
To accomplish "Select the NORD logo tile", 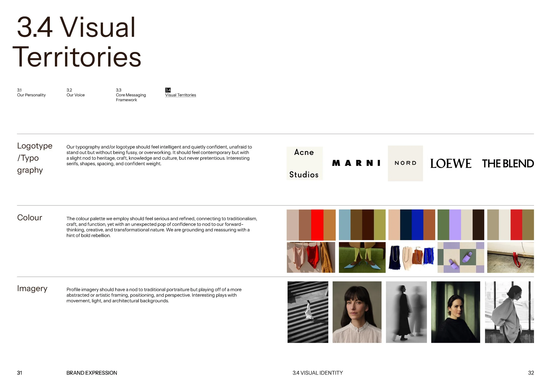I will pos(405,163).
